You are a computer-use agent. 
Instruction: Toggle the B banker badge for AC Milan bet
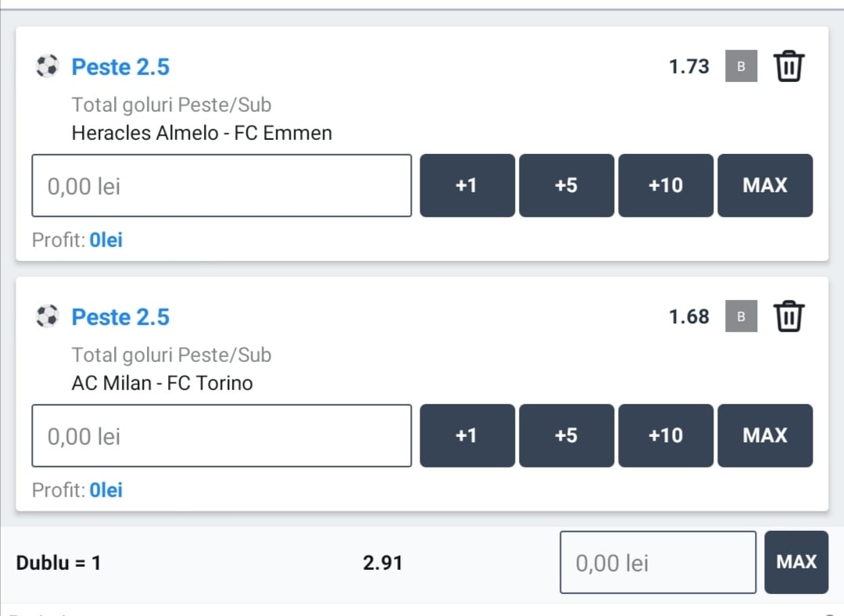pos(741,316)
